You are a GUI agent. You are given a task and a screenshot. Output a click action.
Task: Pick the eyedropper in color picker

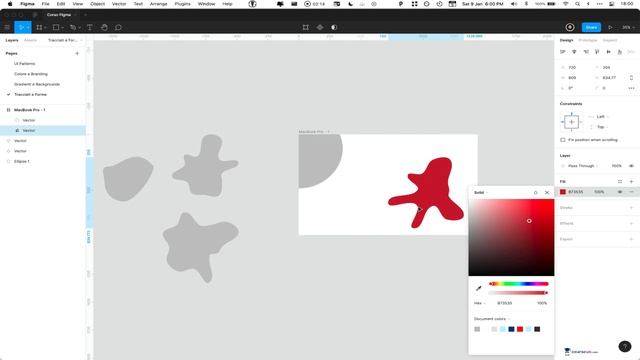(479, 289)
